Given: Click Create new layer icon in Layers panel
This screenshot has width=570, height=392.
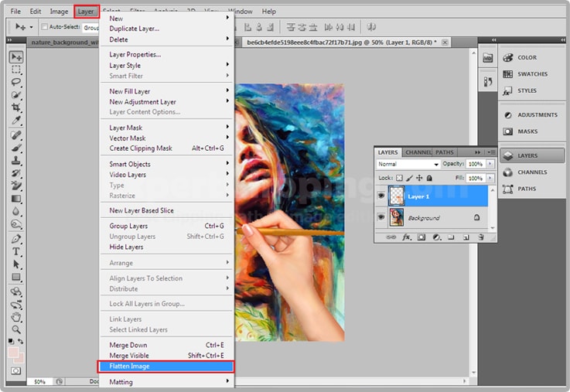Looking at the screenshot, I should 466,237.
